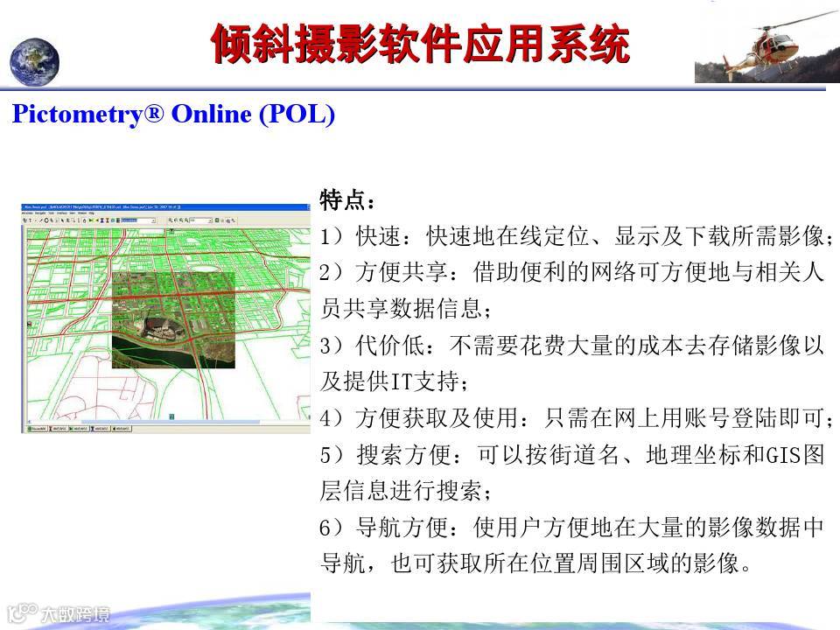This screenshot has height=630, width=840.
Task: Open the highlighted toolbar combo box dropdown arrow
Action: point(153,220)
